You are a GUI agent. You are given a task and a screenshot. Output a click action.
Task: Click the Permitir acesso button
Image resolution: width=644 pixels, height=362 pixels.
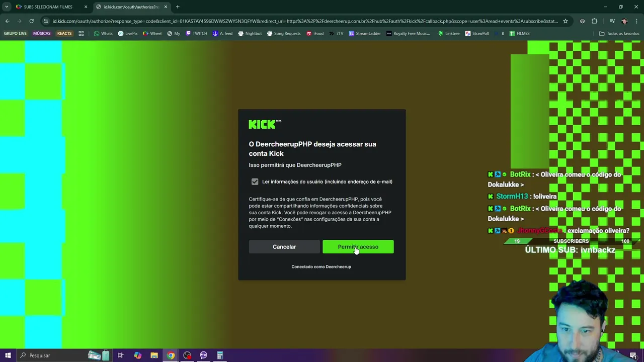click(x=358, y=247)
